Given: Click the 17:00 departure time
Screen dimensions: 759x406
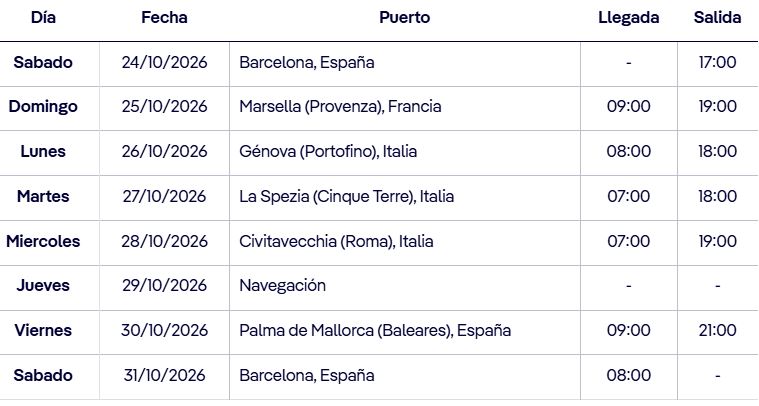Looking at the screenshot, I should pos(717,63).
